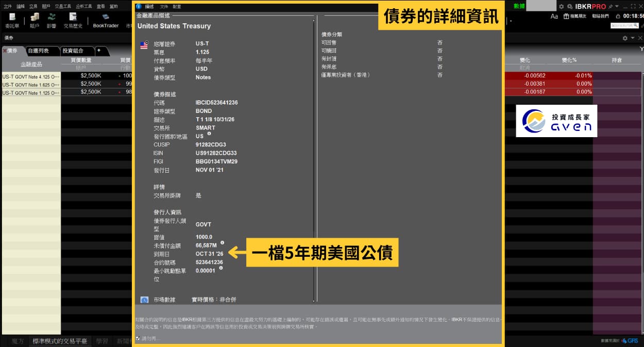This screenshot has height=347, width=644.
Task: Open the 影響 impact toolbar icon
Action: click(x=52, y=20)
